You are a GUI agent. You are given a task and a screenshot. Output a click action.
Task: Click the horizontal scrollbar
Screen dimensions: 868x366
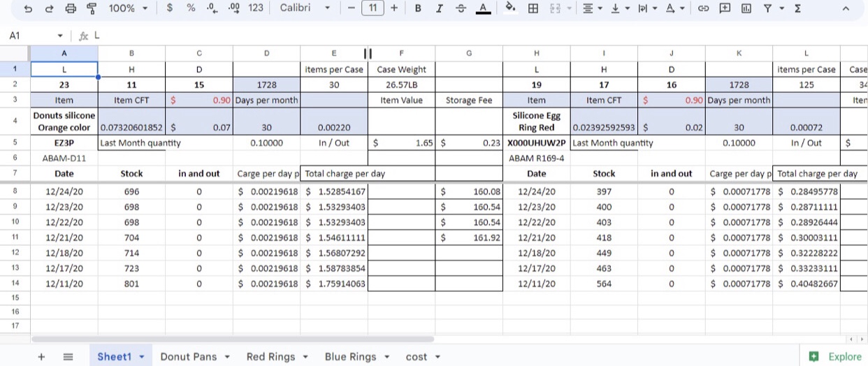[233, 339]
